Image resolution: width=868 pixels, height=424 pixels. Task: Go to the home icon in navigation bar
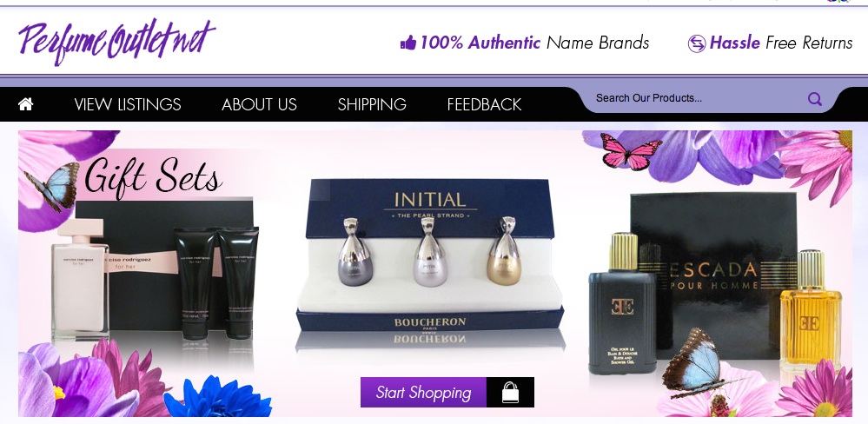pyautogui.click(x=25, y=104)
